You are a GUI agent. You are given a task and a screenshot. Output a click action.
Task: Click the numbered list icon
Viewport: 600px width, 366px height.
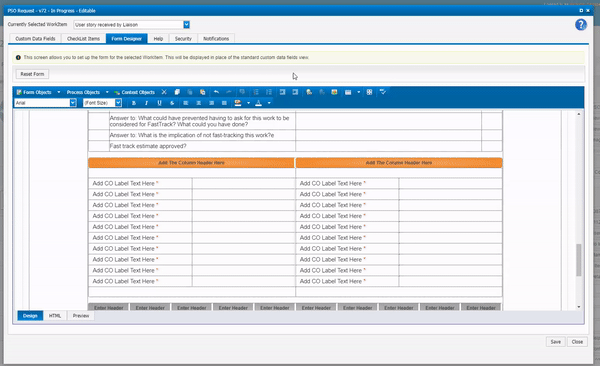(x=256, y=92)
